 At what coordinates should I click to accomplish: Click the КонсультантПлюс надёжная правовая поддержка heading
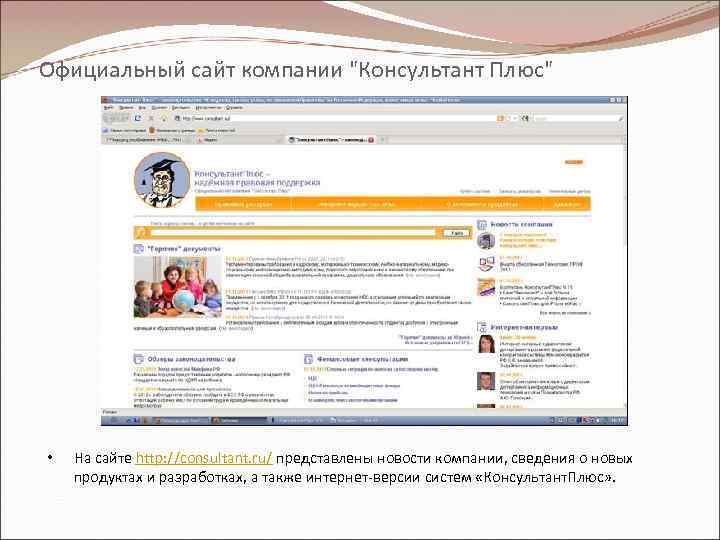point(257,178)
